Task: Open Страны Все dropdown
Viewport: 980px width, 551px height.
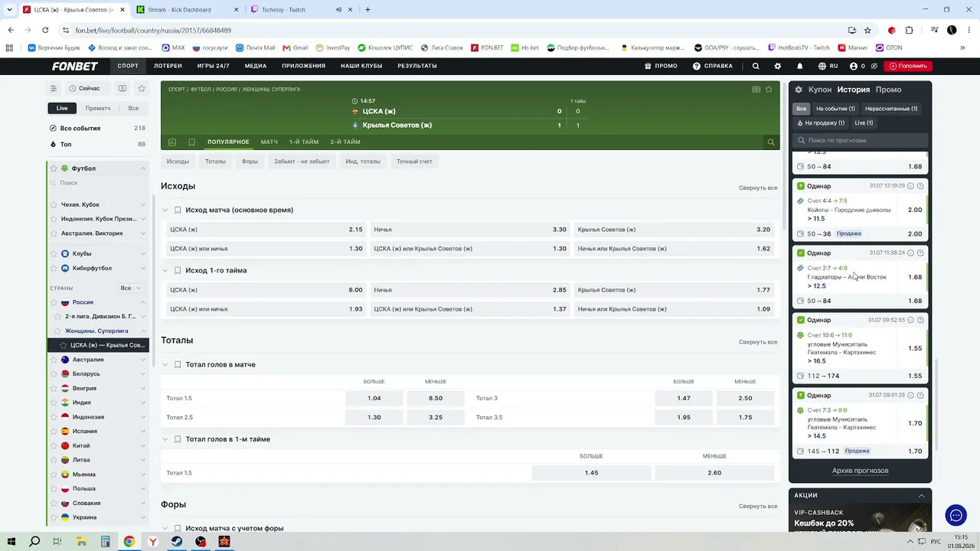Action: coord(131,288)
